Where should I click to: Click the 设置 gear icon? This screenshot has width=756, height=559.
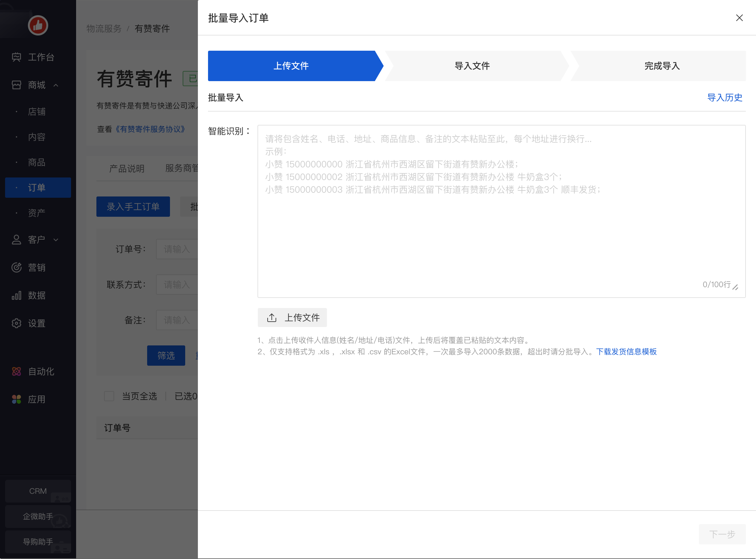point(16,323)
